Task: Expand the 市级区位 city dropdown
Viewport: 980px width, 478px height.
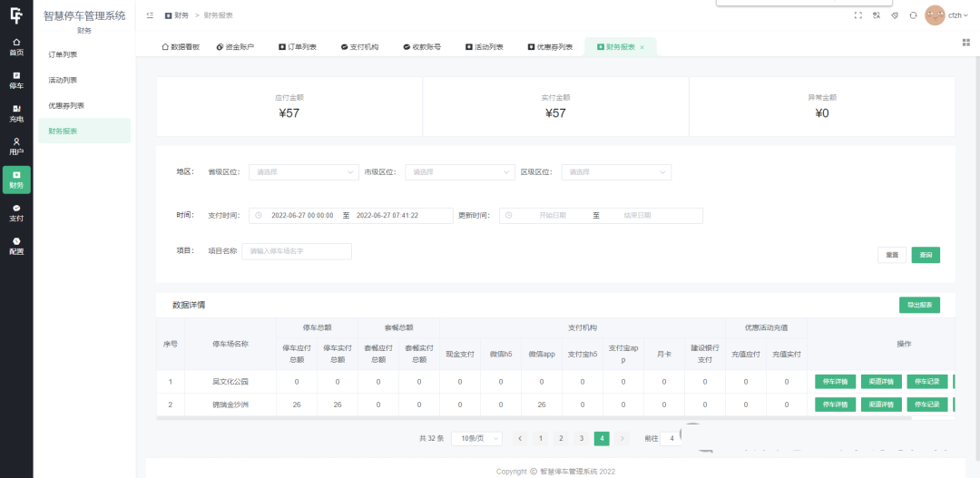Action: [x=462, y=171]
